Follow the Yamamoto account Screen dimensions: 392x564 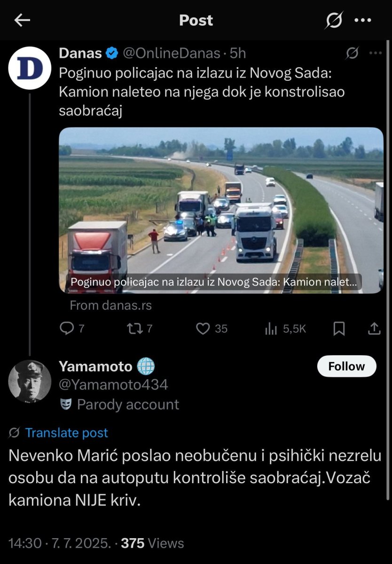tap(346, 366)
